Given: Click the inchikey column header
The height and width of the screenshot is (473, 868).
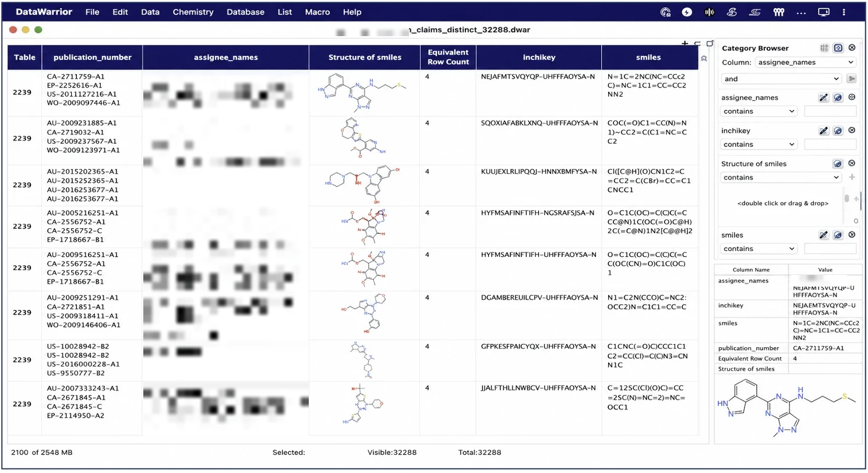Looking at the screenshot, I should tap(539, 58).
